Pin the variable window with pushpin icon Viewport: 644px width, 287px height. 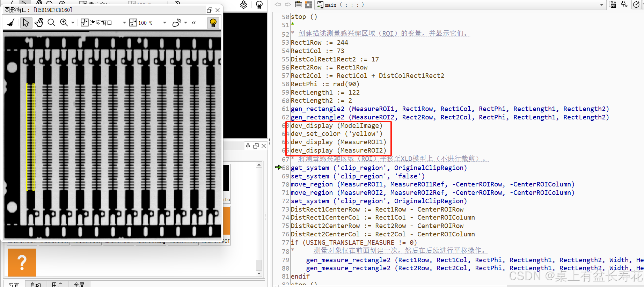point(248,146)
